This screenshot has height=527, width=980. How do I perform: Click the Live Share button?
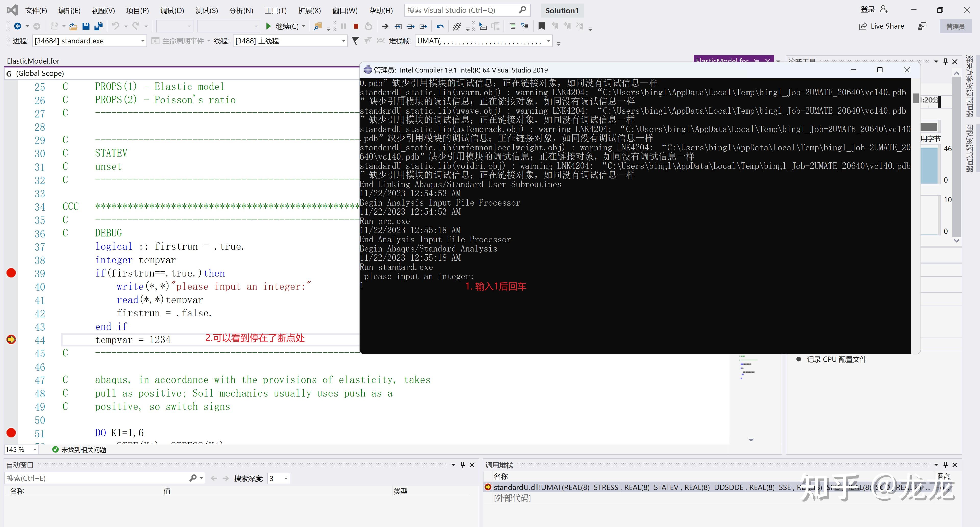[881, 26]
